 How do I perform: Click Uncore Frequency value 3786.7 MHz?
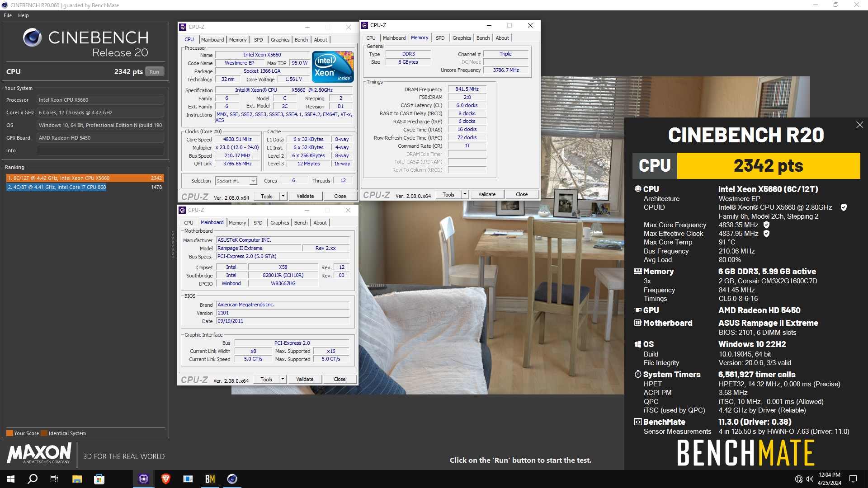pos(506,70)
